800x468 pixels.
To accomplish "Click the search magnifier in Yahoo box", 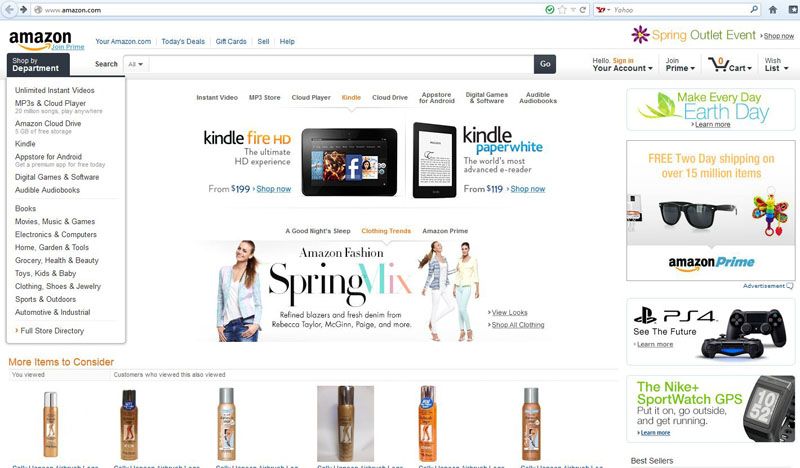I will pos(754,9).
